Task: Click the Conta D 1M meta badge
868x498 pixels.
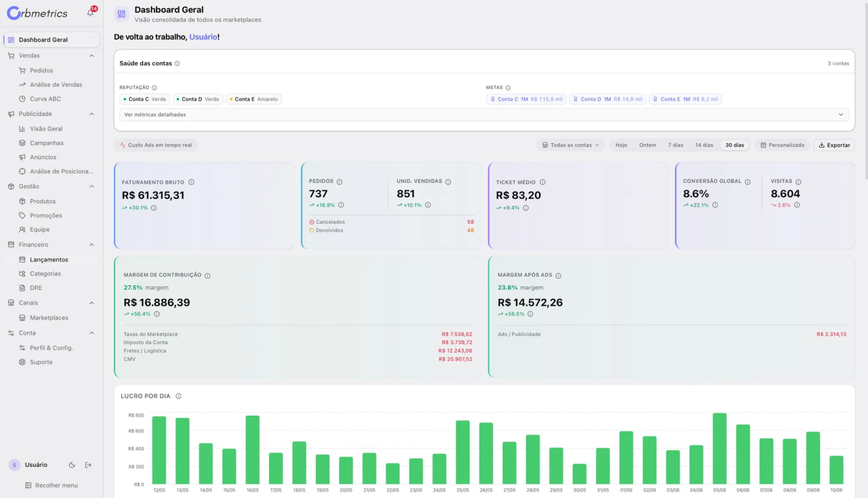Action: [607, 99]
